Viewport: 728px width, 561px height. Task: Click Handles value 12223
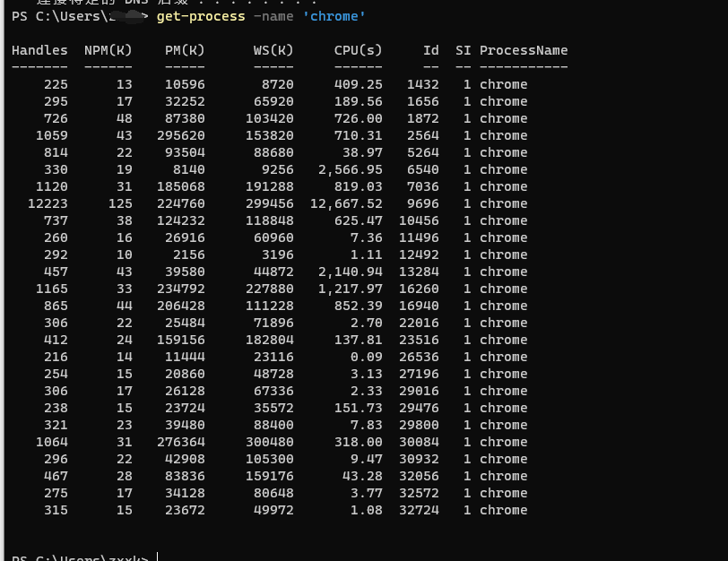[48, 203]
